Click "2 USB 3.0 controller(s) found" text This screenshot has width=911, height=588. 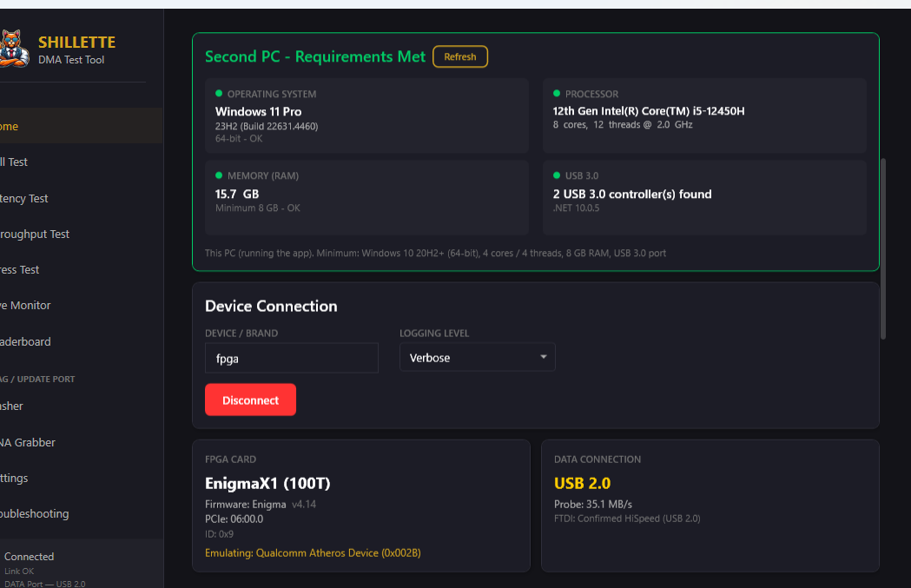632,194
